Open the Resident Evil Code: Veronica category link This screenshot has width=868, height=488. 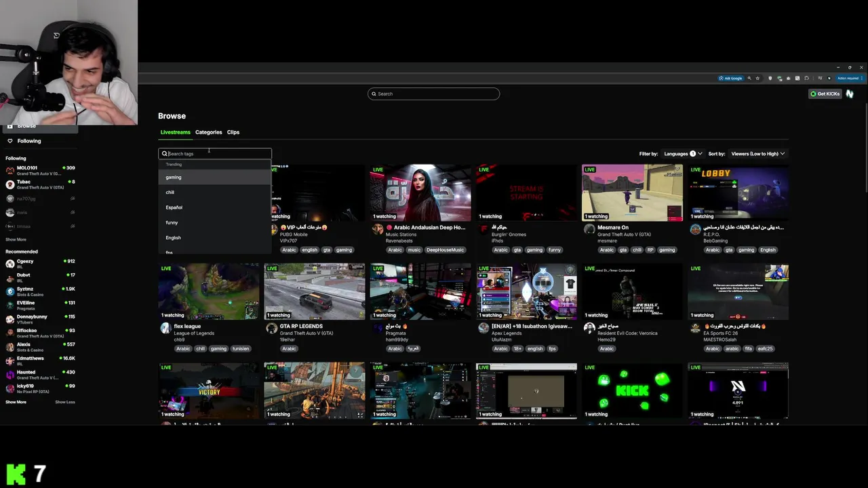click(627, 333)
